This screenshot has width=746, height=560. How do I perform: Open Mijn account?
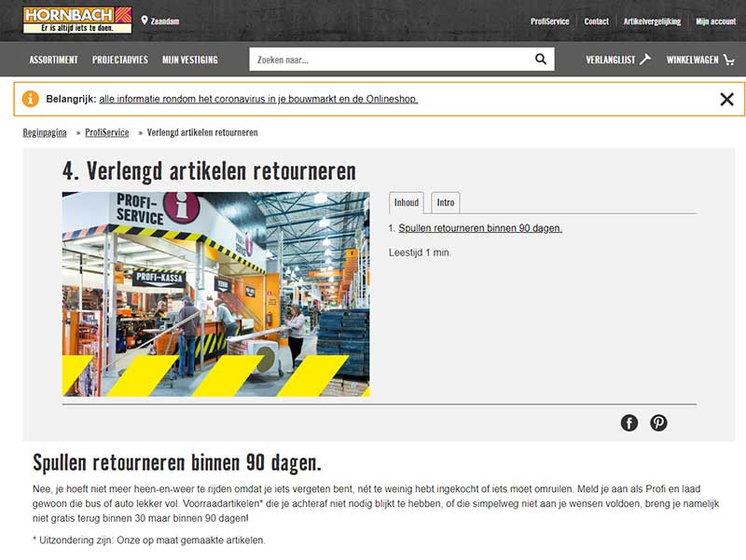pyautogui.click(x=715, y=20)
